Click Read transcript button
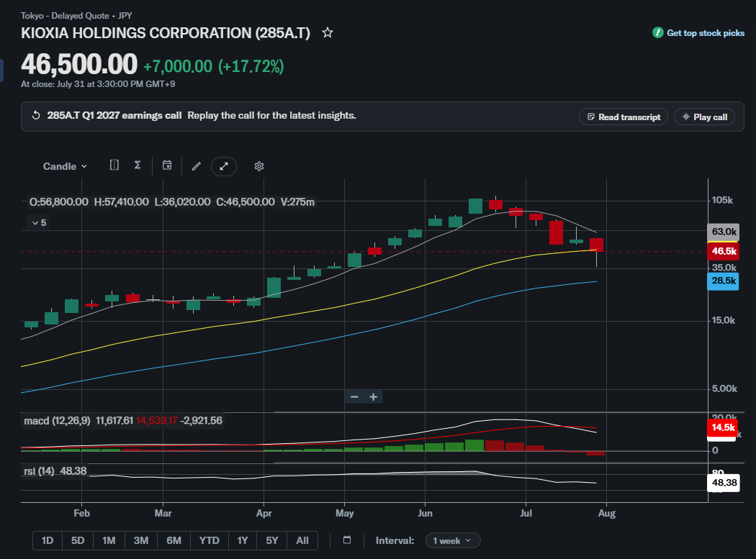Screen dimensions: 756x559 pyautogui.click(x=624, y=117)
